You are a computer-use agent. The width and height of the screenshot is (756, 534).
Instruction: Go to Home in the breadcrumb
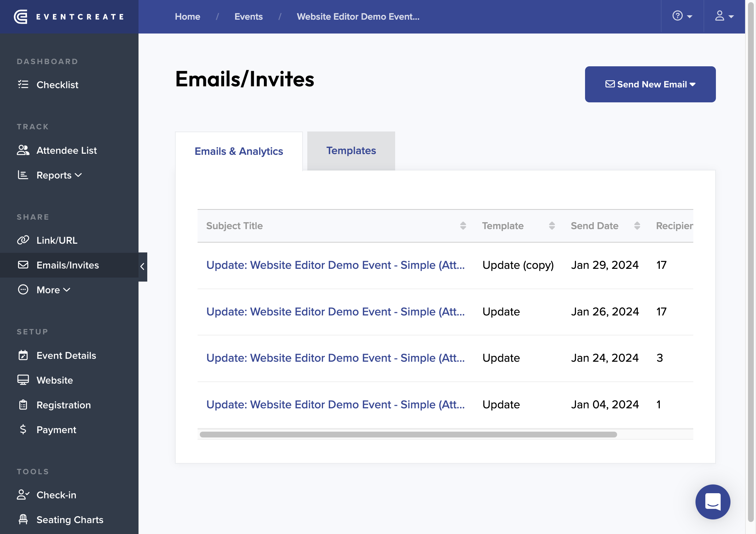[187, 17]
